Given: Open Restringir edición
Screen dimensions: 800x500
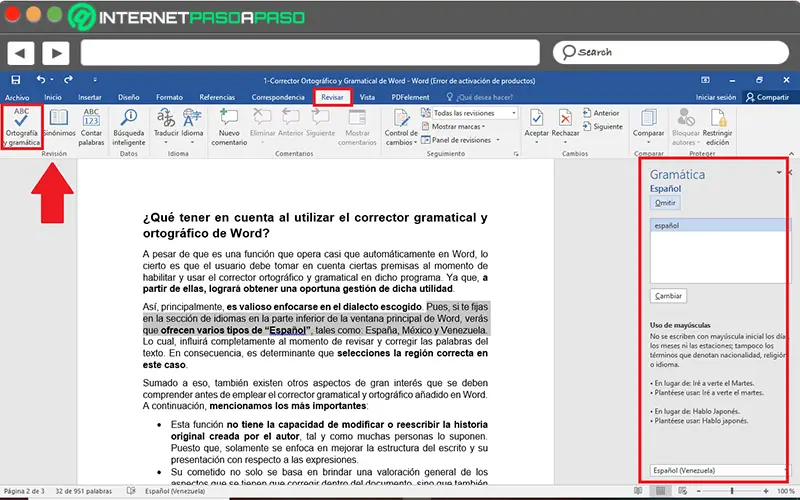Looking at the screenshot, I should (717, 127).
